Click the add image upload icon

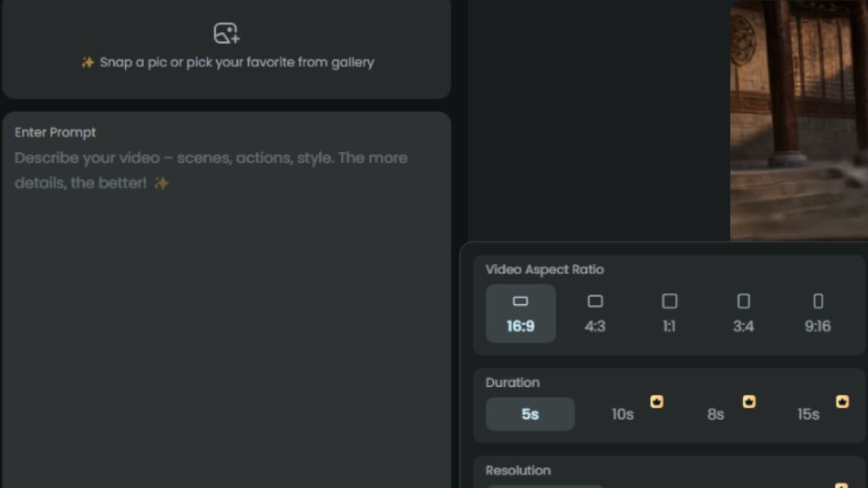(x=226, y=33)
